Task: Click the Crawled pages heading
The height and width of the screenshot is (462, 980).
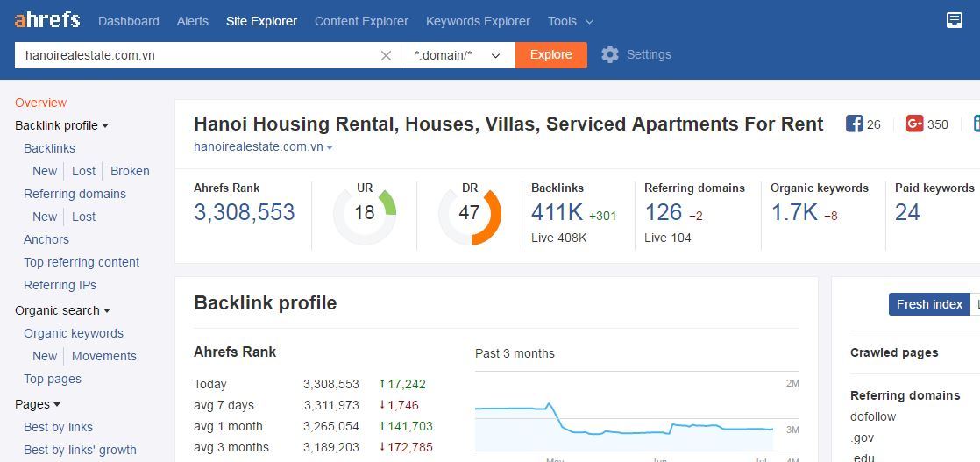Action: (x=894, y=352)
